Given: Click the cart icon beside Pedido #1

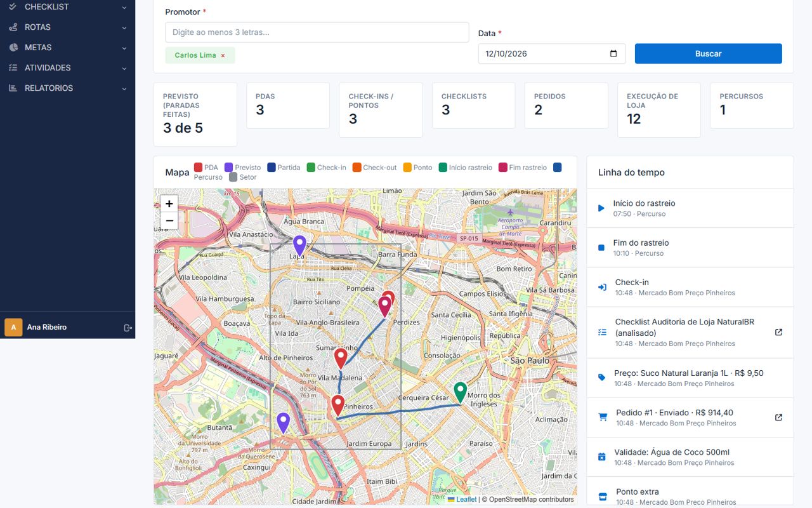Looking at the screenshot, I should (x=603, y=417).
